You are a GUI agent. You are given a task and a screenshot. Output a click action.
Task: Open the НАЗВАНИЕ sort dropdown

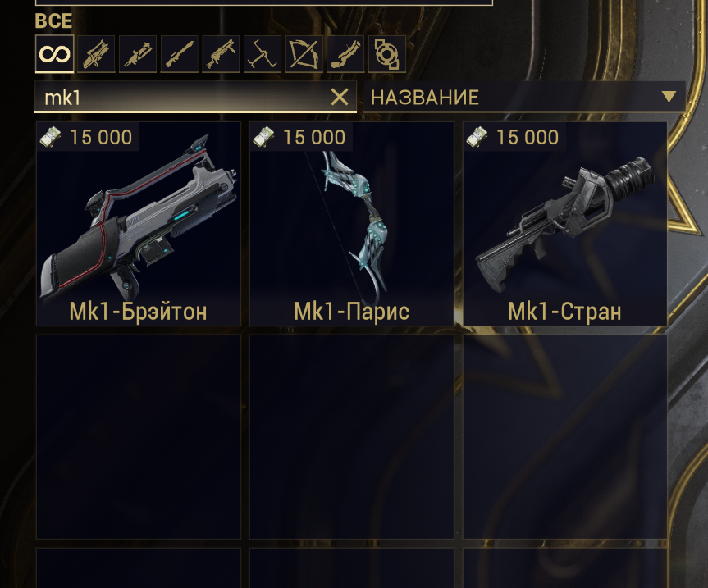[525, 97]
